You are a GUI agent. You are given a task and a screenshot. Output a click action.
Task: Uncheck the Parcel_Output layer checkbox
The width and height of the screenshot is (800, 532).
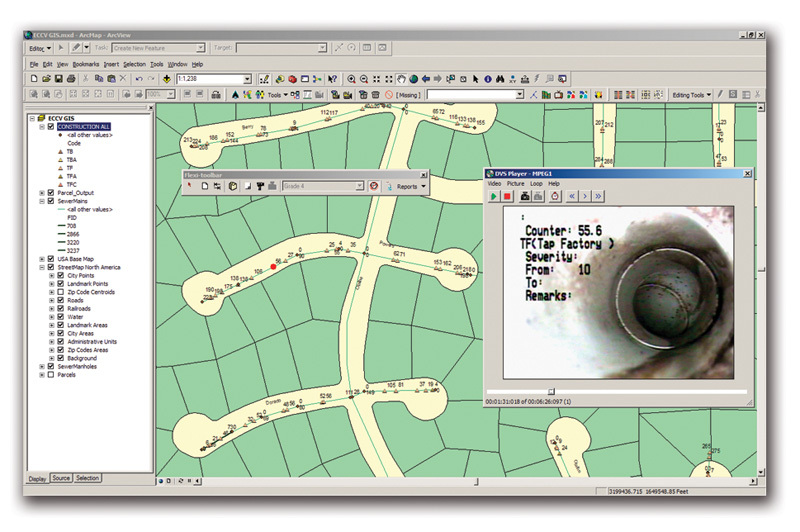pyautogui.click(x=51, y=193)
